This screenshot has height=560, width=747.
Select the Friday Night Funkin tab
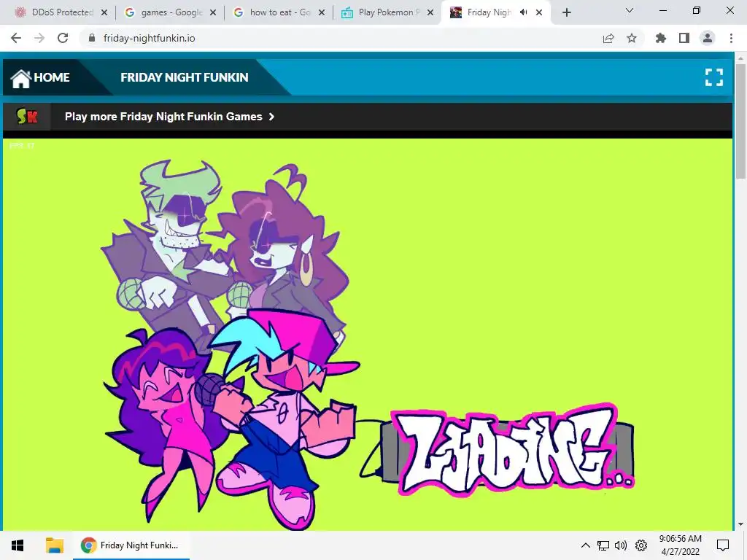(x=496, y=12)
